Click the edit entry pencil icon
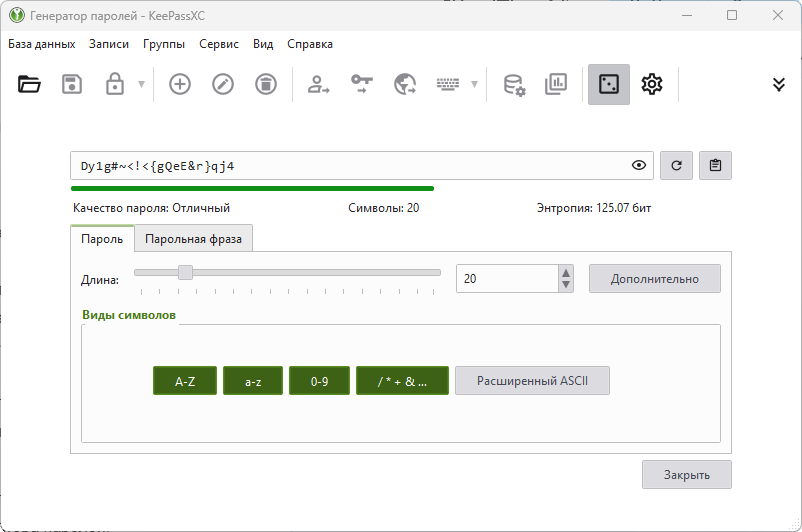 pyautogui.click(x=223, y=85)
